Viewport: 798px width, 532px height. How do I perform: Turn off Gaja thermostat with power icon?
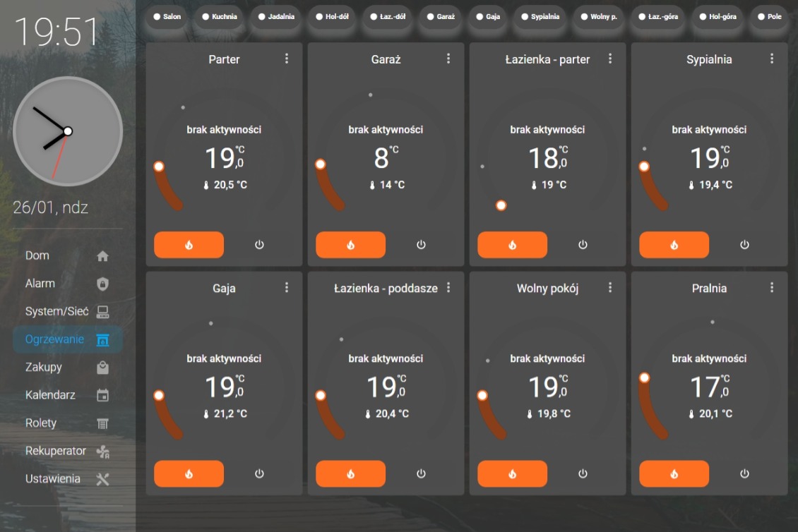260,473
